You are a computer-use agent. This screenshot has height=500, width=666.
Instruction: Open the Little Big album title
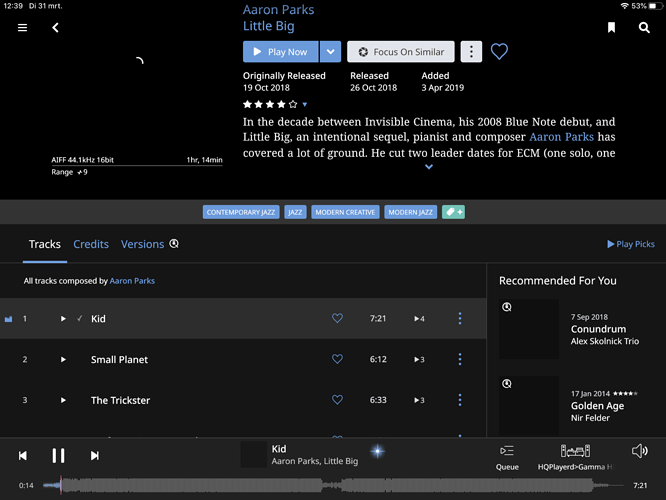pos(268,26)
